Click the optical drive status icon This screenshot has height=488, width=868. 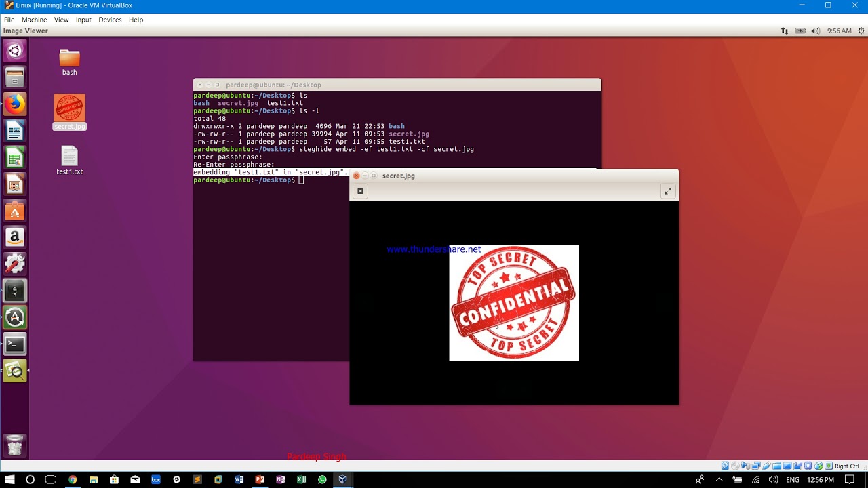(735, 466)
